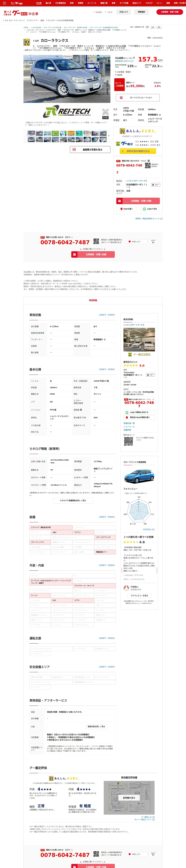
Task: Click the 閲覧履歴 header button
Action: point(141,12)
